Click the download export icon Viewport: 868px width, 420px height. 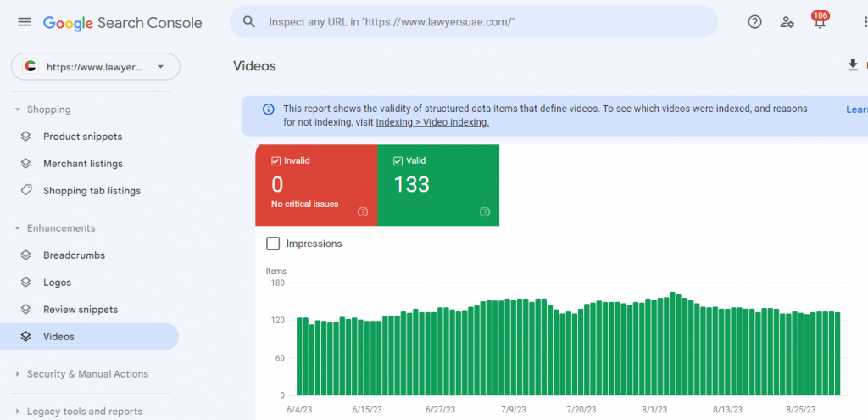pos(853,65)
